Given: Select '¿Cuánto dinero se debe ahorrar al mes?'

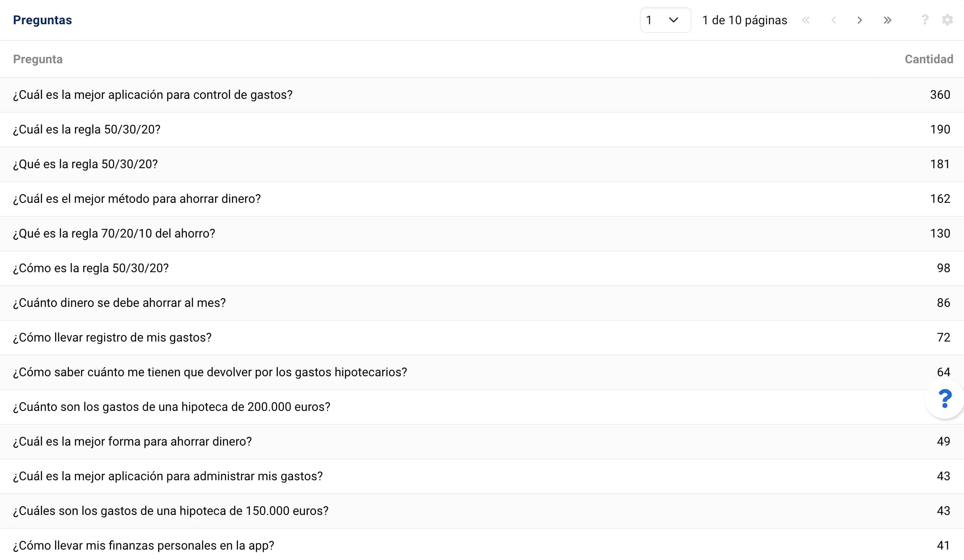Looking at the screenshot, I should click(x=119, y=303).
